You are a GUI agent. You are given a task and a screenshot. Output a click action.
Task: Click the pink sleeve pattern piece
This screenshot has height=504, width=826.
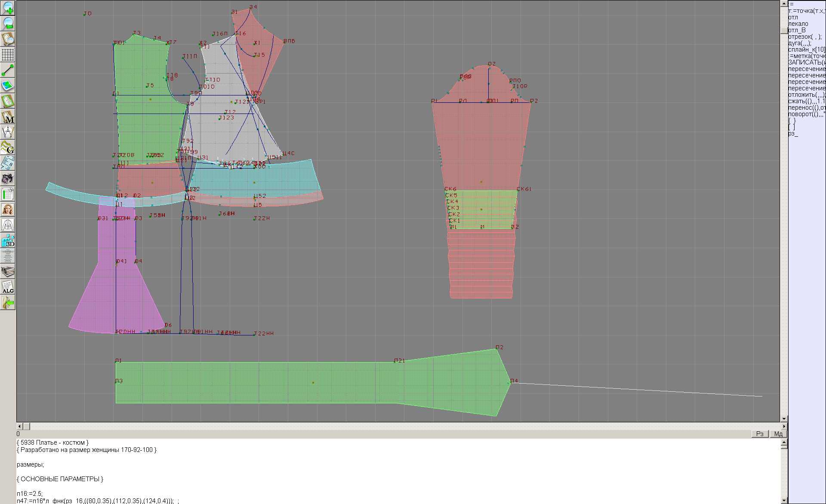(481, 142)
